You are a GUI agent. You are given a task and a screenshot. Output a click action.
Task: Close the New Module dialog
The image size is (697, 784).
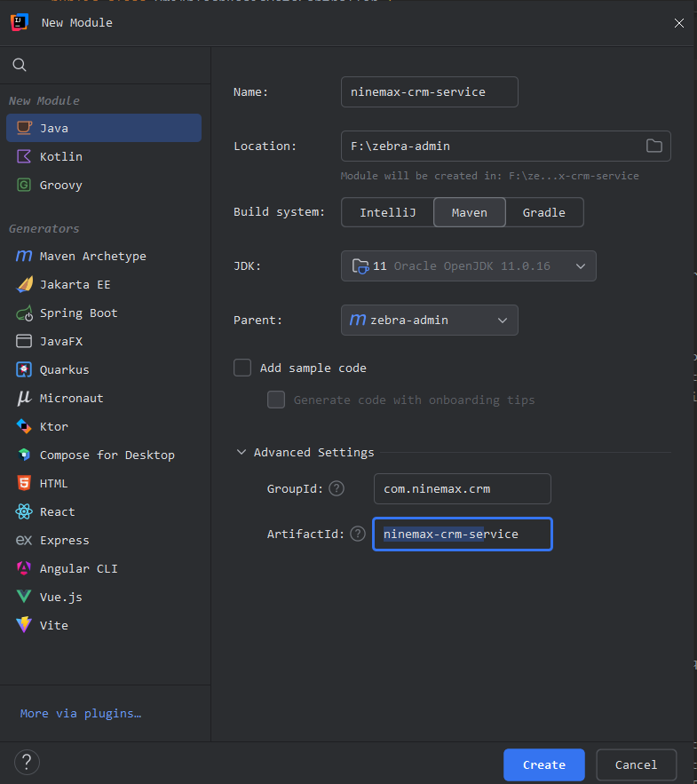tap(679, 23)
